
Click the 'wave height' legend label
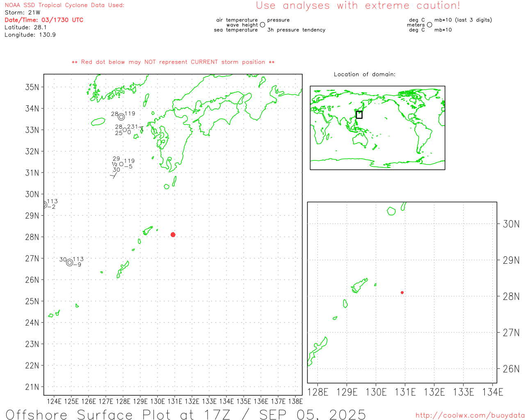[x=242, y=25]
